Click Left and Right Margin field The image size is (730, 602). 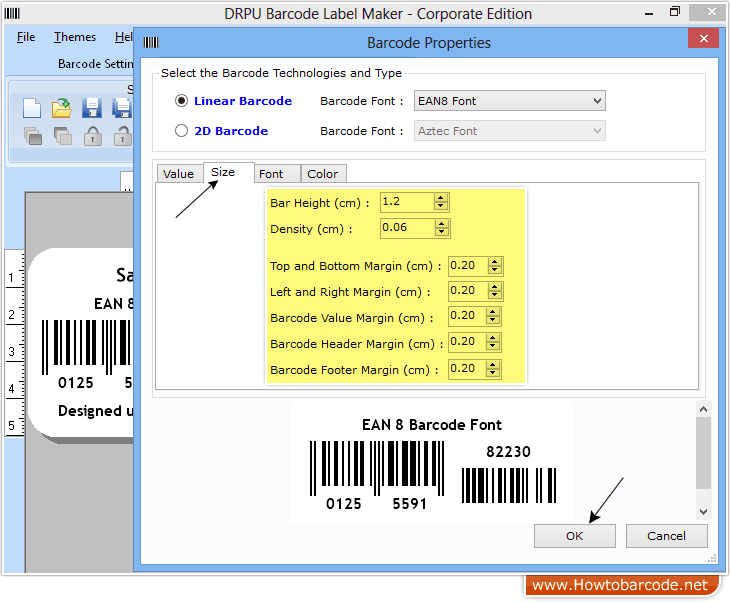click(x=468, y=291)
